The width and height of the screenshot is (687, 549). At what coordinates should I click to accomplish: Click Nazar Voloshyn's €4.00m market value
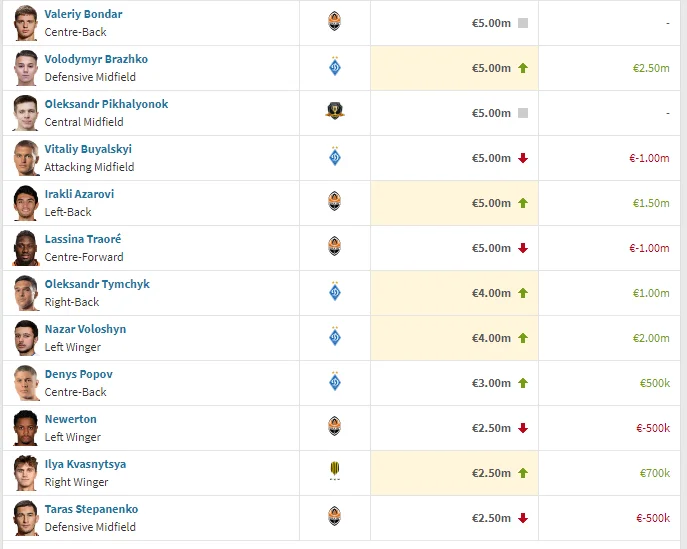click(491, 338)
